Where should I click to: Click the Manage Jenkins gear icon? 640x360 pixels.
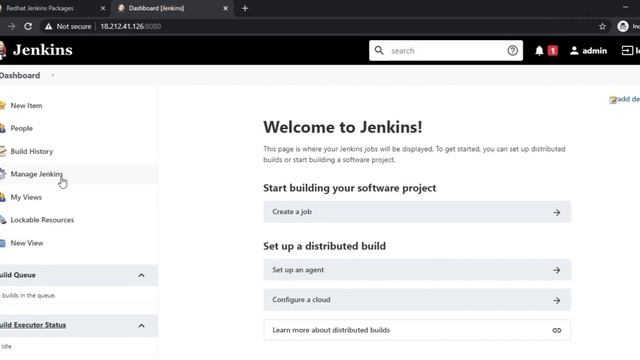pos(2,174)
